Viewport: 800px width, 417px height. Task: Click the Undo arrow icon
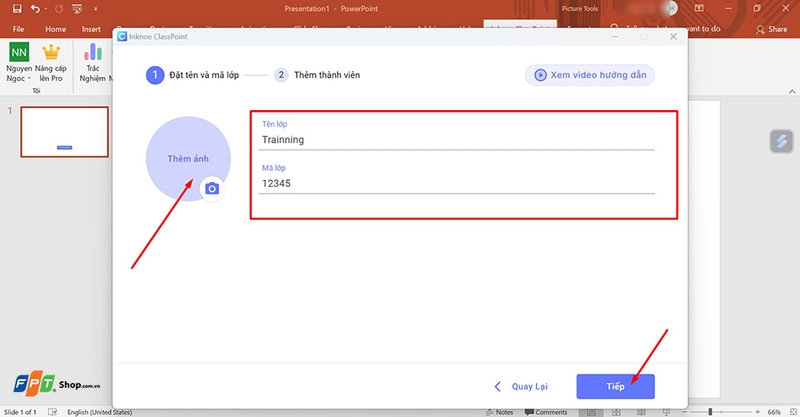click(x=35, y=9)
